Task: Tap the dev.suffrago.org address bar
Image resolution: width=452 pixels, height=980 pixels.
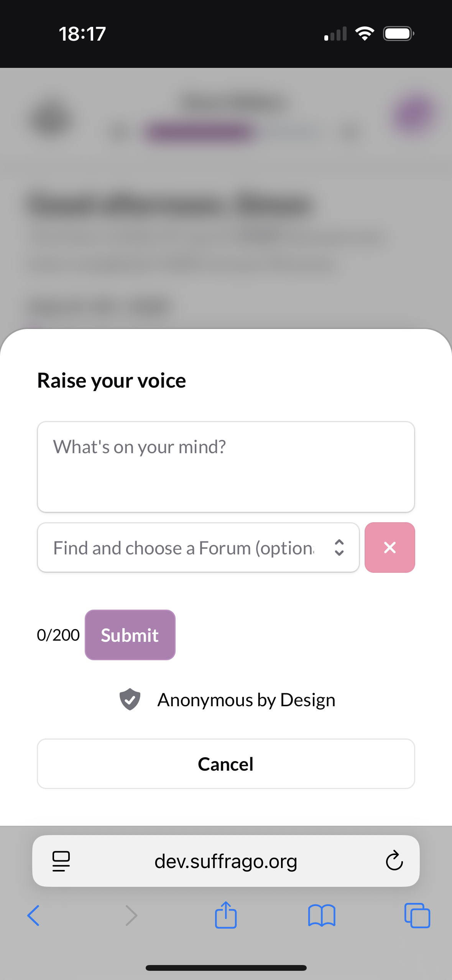Action: point(226,861)
